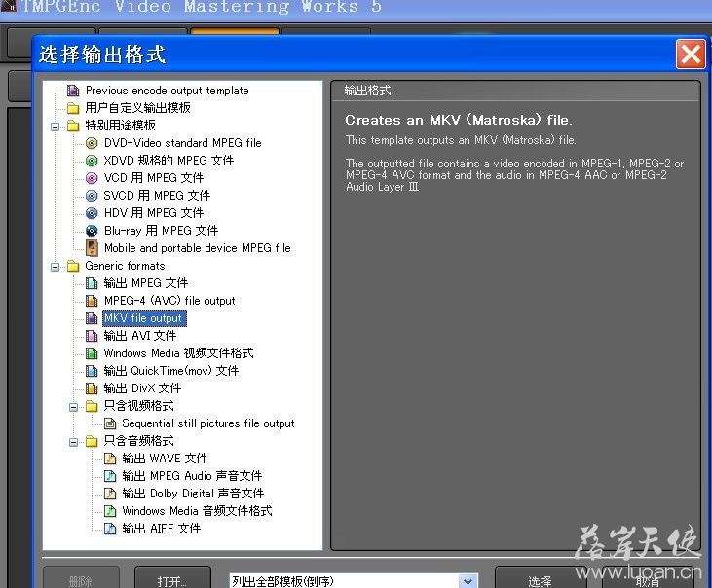
Task: Collapse the 特别用途模板 tree node
Action: [x=55, y=127]
